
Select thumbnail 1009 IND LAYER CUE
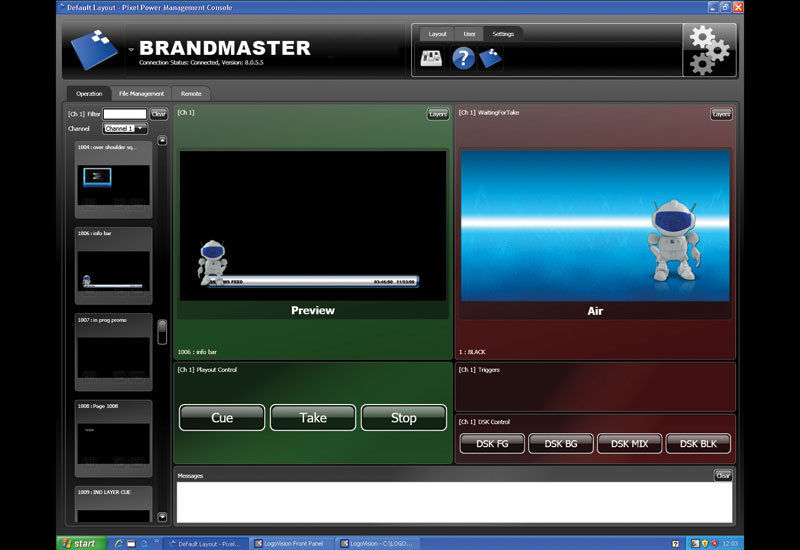[x=113, y=504]
